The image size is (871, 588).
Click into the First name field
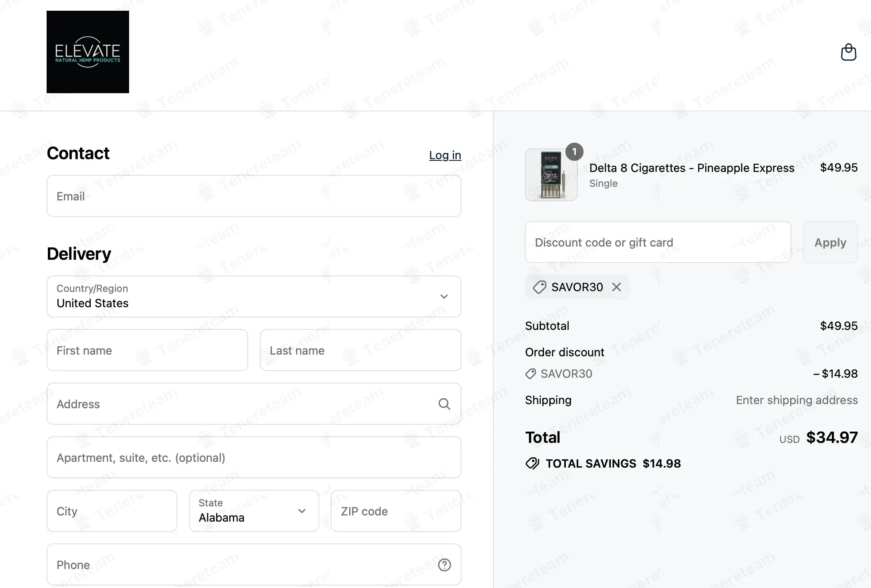pyautogui.click(x=147, y=350)
